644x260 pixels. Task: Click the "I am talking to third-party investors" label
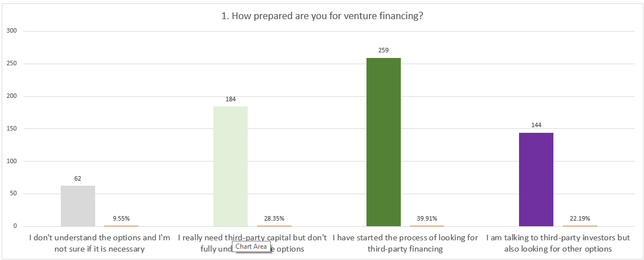tap(558, 243)
